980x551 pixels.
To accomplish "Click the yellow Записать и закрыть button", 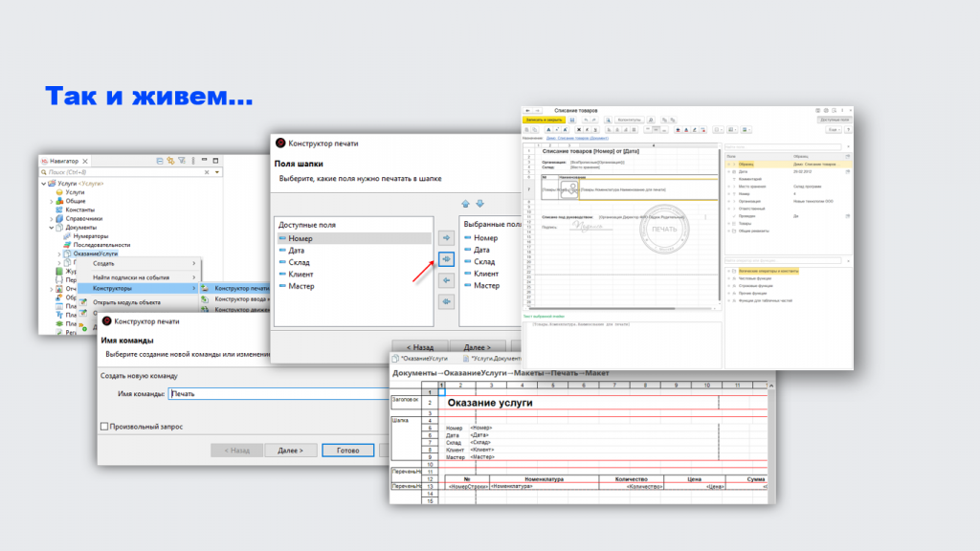I will click(545, 120).
